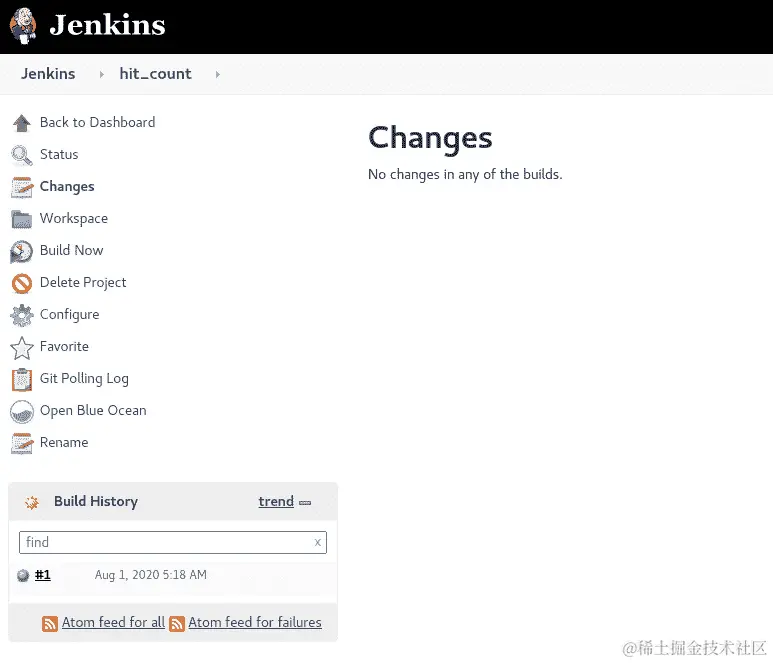Click the Changes notepad icon
The image size is (773, 663).
[x=22, y=187]
